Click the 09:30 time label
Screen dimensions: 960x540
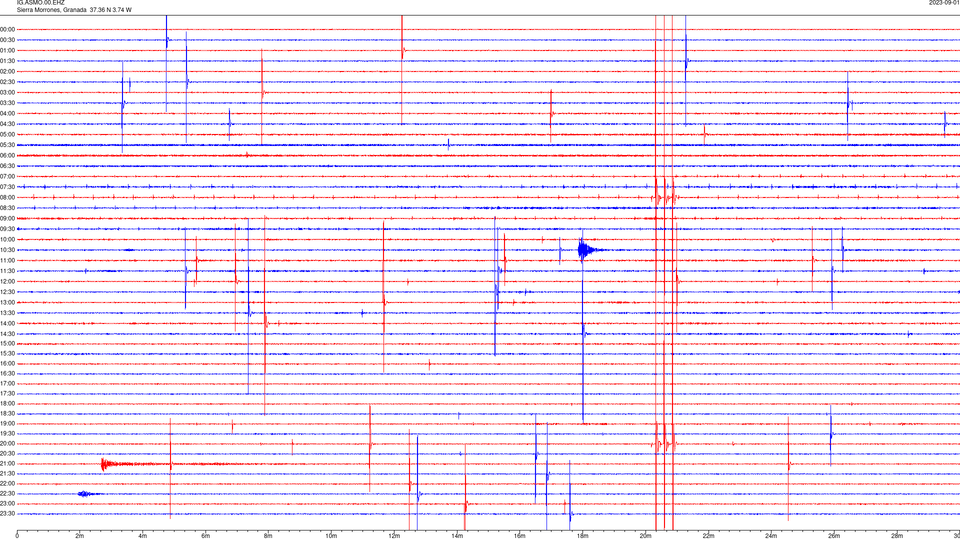pyautogui.click(x=8, y=229)
